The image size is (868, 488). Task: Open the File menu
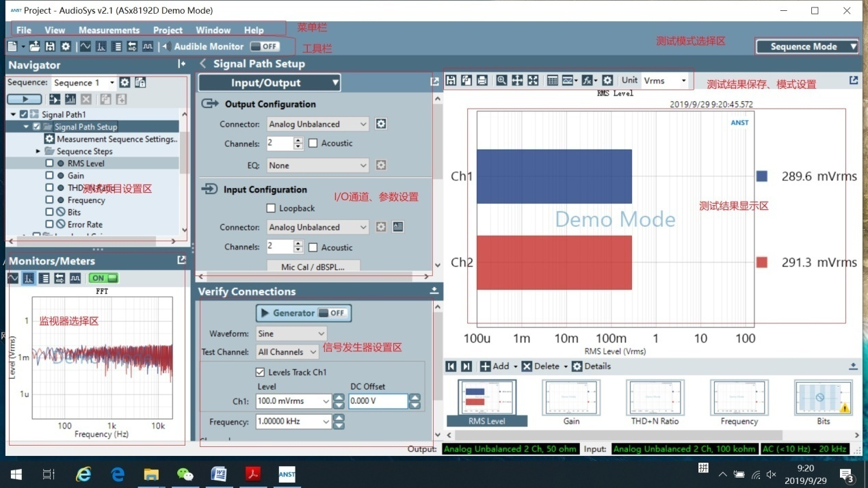24,30
